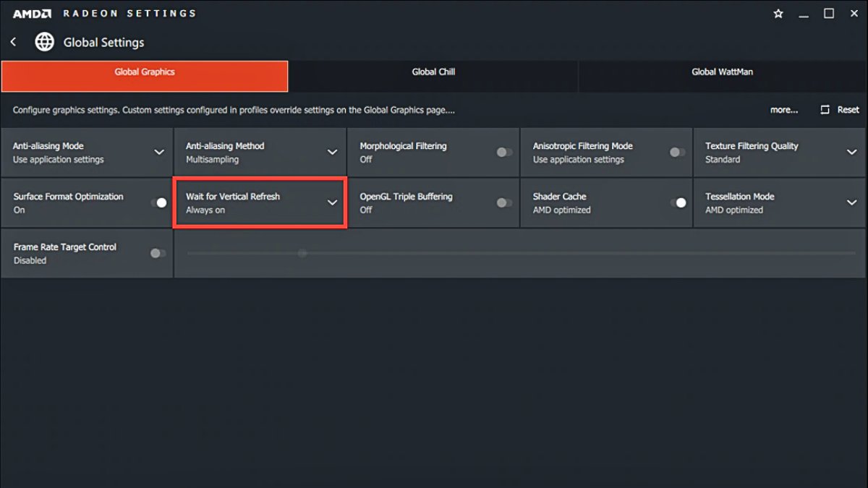This screenshot has width=868, height=488.
Task: Select the Global Graphics tab
Action: pos(145,76)
